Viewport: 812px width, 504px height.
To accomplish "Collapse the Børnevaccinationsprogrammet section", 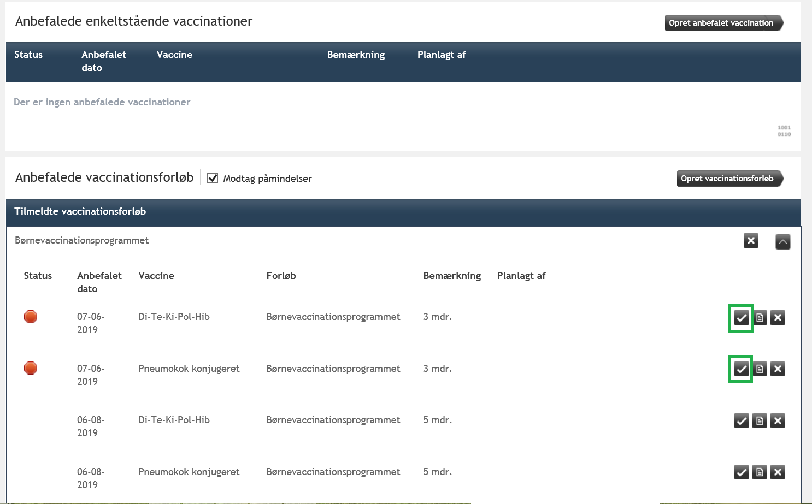I will pos(782,241).
